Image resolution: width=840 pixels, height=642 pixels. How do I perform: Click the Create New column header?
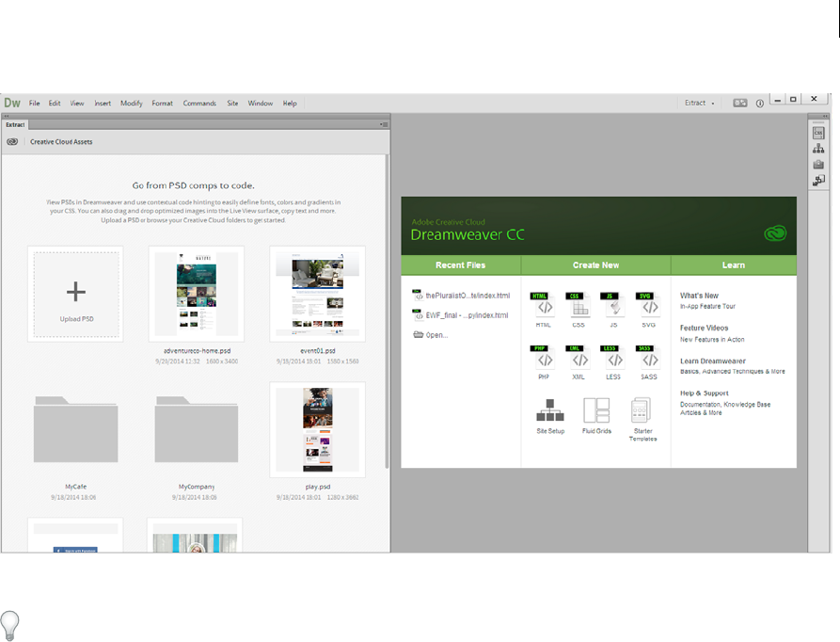tap(595, 265)
